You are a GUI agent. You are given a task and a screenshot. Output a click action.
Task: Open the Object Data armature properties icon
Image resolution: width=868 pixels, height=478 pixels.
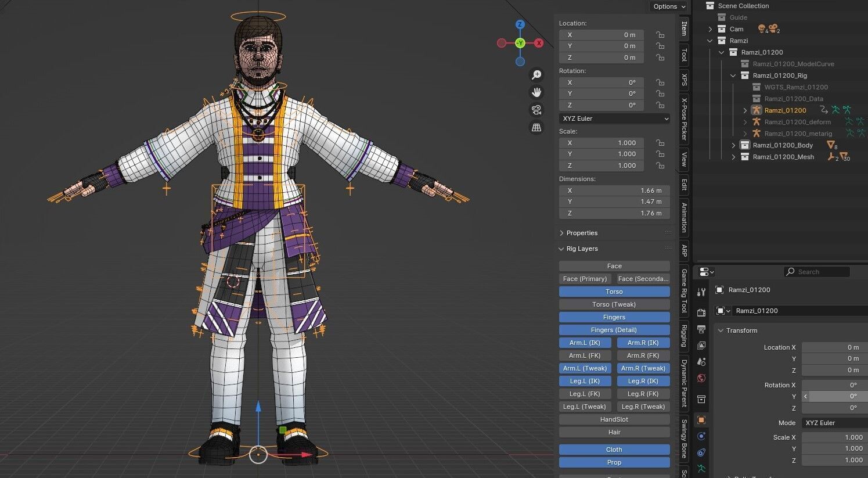[x=701, y=468]
